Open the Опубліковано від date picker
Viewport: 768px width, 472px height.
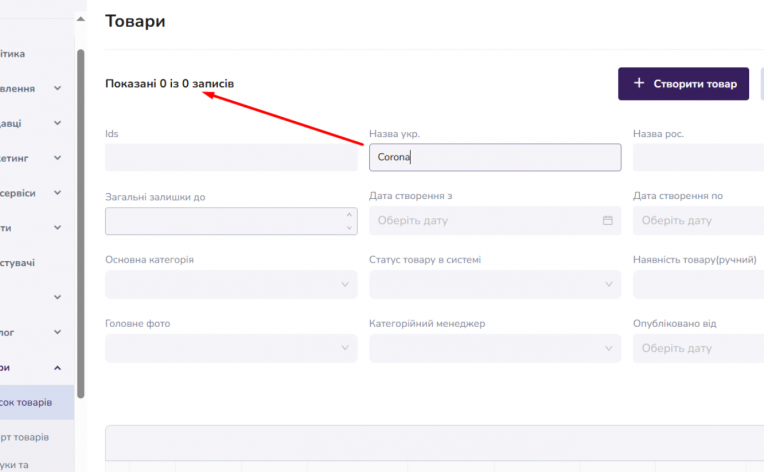[x=699, y=348]
